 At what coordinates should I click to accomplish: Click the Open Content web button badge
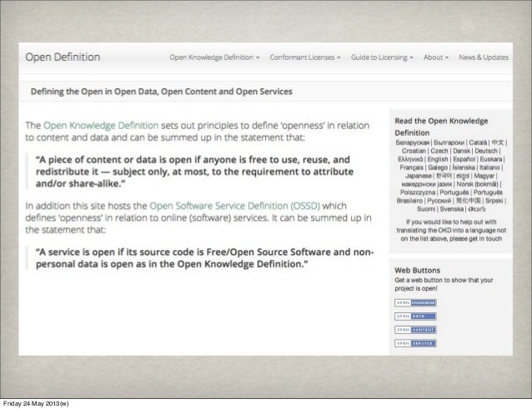pyautogui.click(x=415, y=330)
